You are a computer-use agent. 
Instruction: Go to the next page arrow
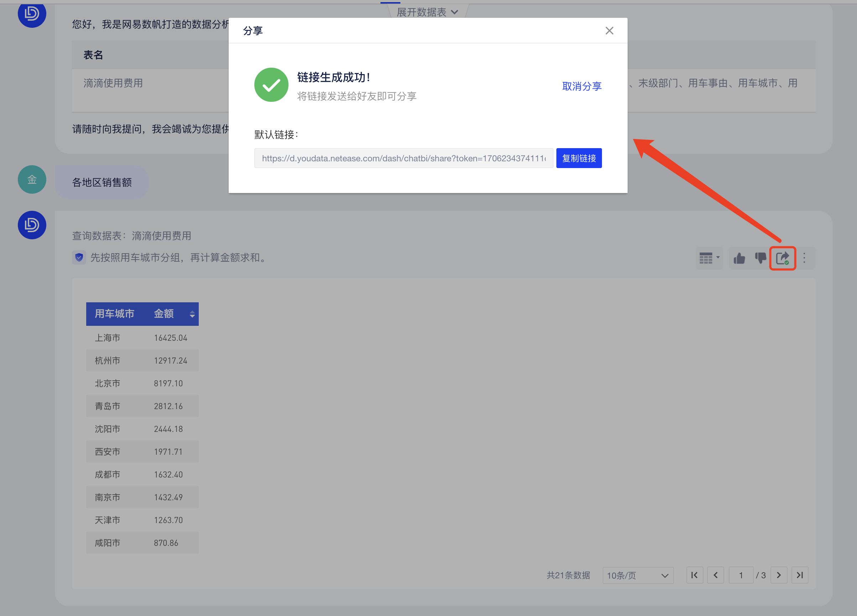click(779, 575)
